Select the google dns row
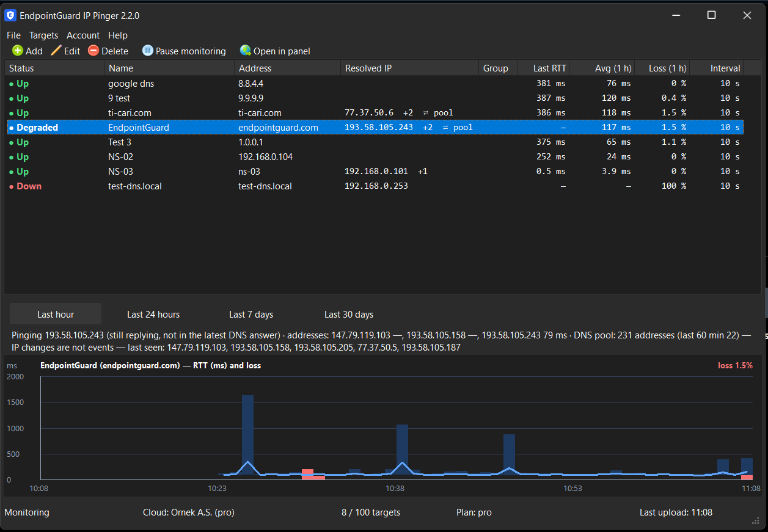768x532 pixels. pyautogui.click(x=374, y=84)
